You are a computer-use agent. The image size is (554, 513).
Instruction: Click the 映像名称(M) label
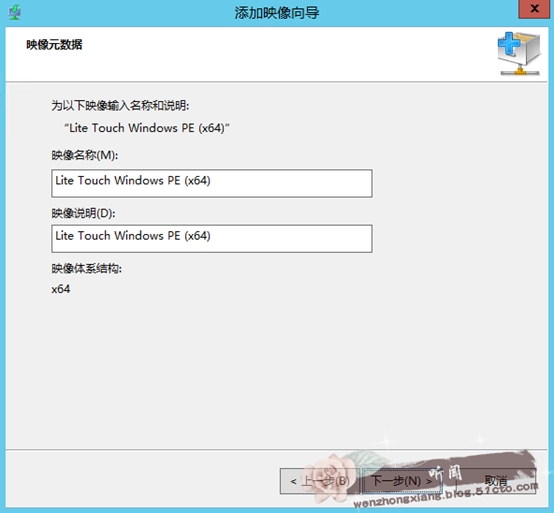pos(84,155)
